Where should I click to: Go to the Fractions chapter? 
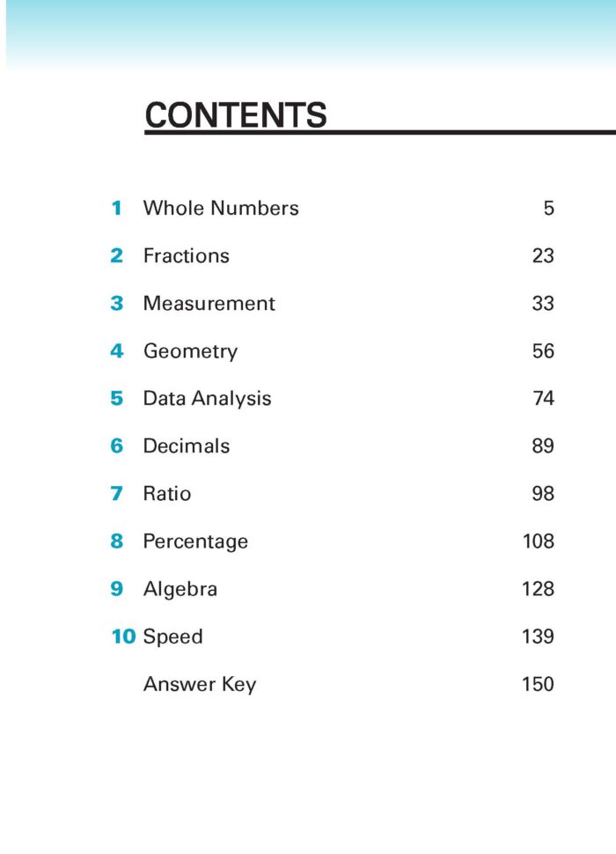186,256
